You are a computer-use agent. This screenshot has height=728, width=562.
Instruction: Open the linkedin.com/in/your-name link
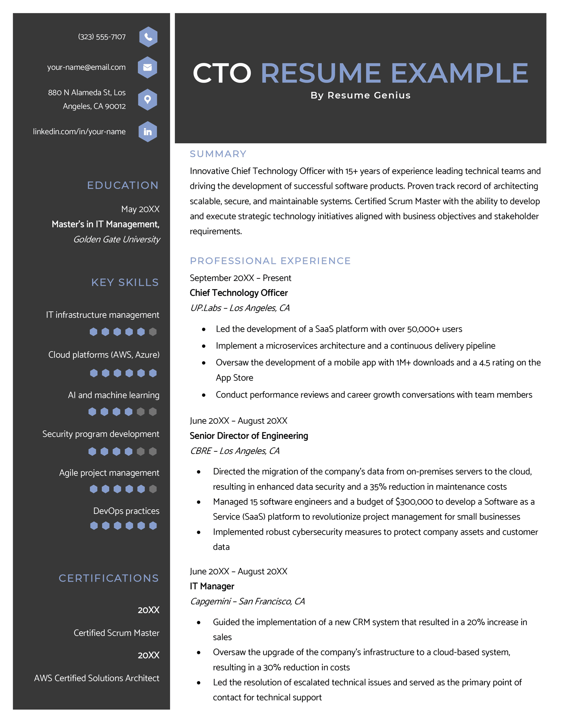pos(79,131)
